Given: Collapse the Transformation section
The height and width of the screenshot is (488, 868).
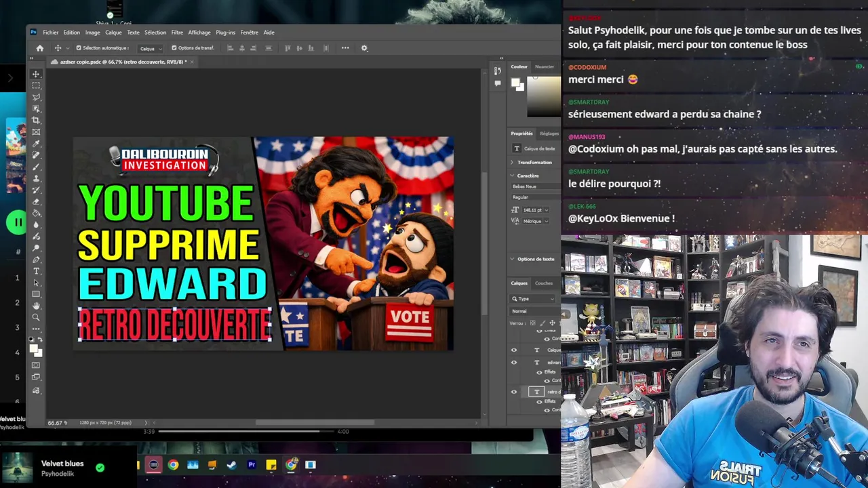Looking at the screenshot, I should [x=512, y=163].
